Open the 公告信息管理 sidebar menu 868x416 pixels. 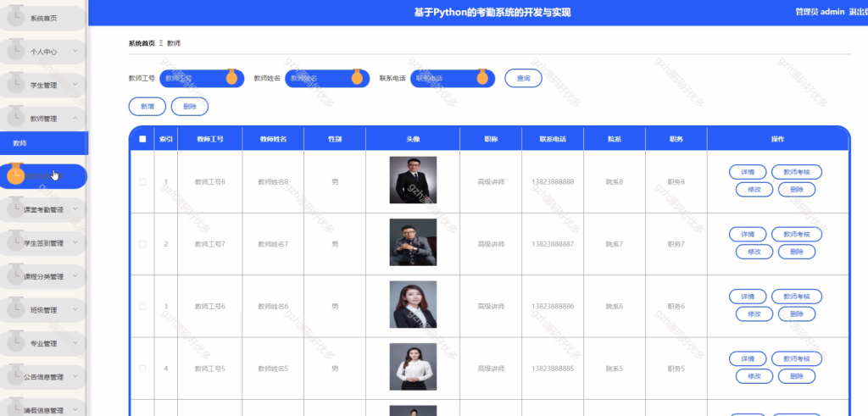tap(44, 377)
